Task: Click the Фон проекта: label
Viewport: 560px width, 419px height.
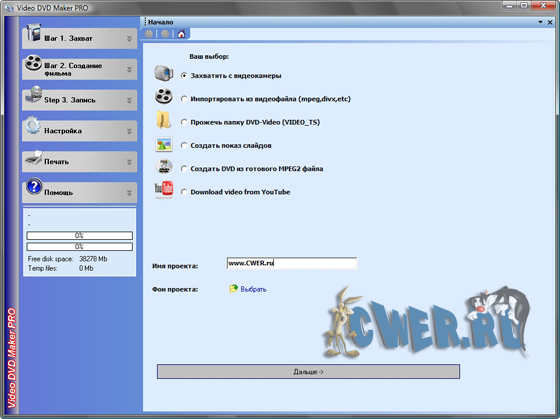Action: pos(175,289)
